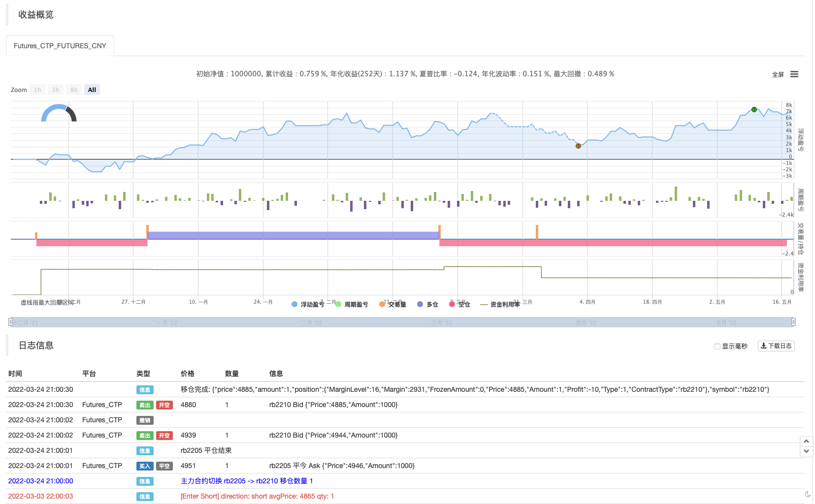Click the green peak marker on the profit curve
This screenshot has width=815, height=504.
point(754,109)
